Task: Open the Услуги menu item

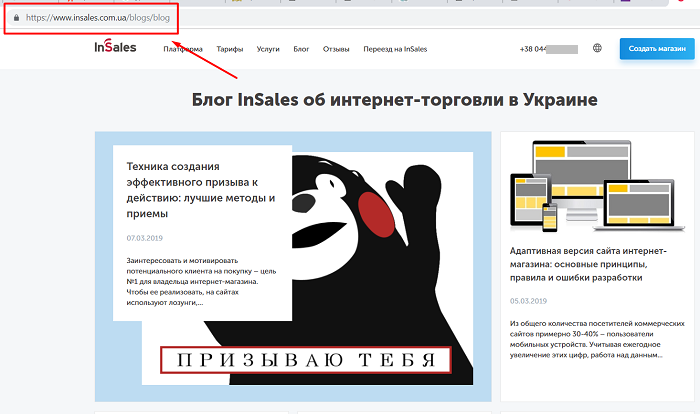Action: 268,49
